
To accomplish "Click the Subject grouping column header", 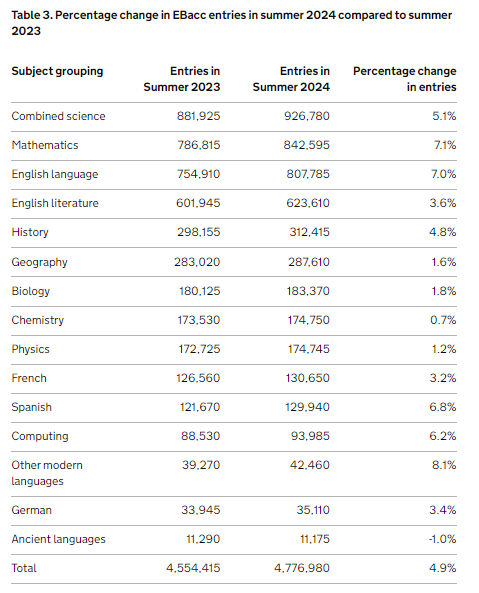I will 57,71.
